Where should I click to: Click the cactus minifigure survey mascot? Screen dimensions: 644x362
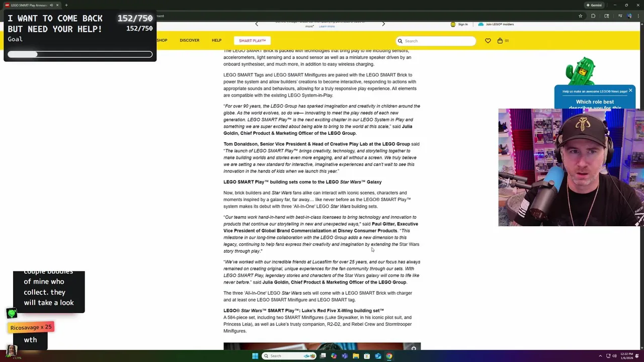click(x=580, y=71)
